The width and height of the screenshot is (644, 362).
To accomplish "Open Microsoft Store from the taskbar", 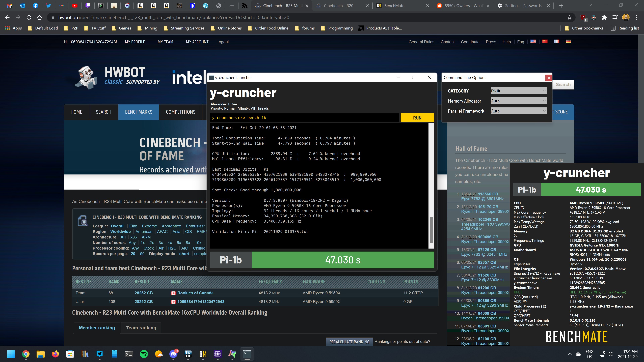I will pos(70,354).
